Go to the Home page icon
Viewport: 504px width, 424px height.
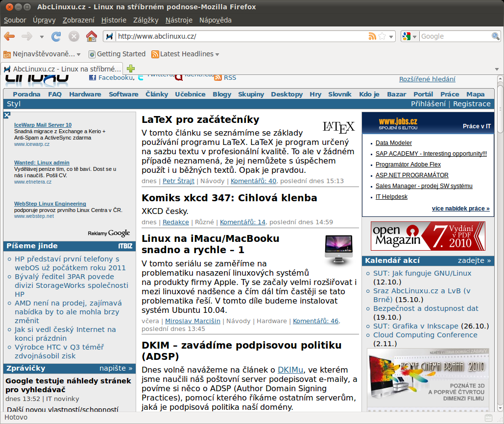click(92, 36)
